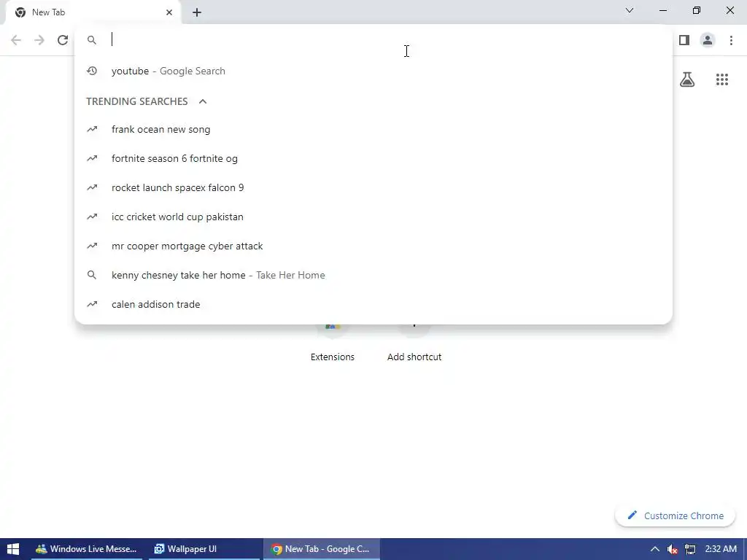Choose calen addison trade suggestion
The height and width of the screenshot is (560, 747).
[x=373, y=304]
